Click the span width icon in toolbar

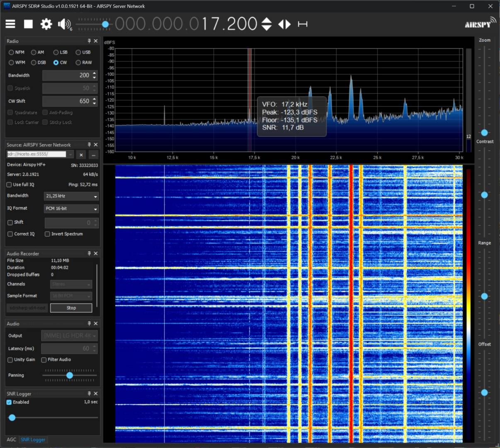pyautogui.click(x=302, y=24)
